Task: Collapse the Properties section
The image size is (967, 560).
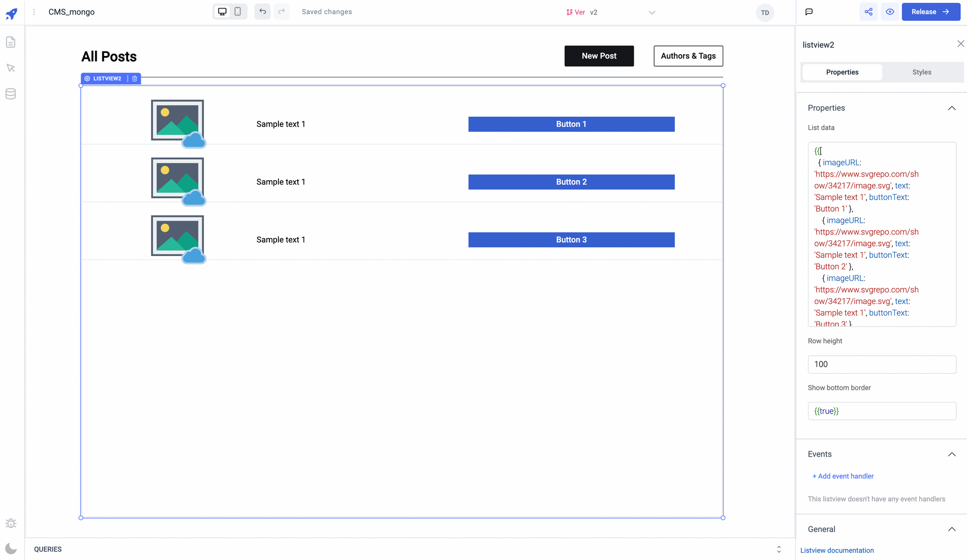Action: point(952,108)
